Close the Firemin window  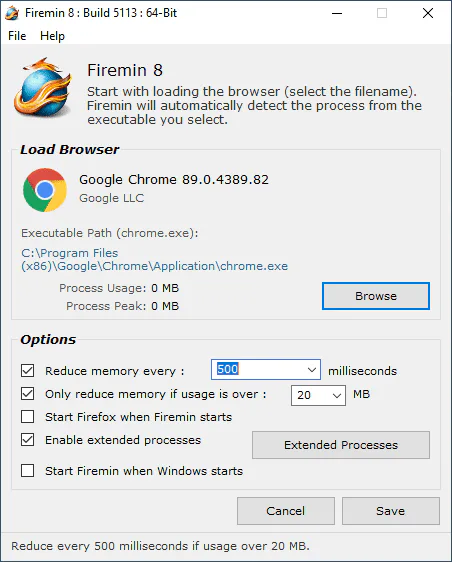coord(428,13)
